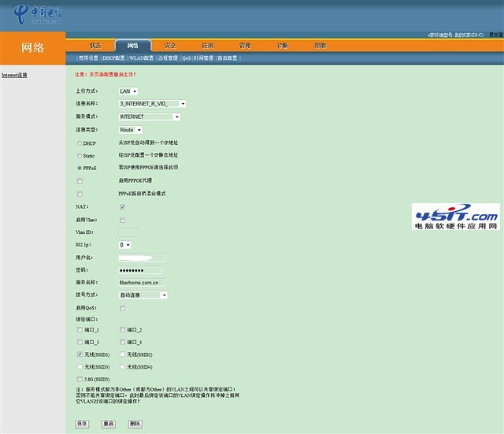The width and height of the screenshot is (504, 434).
Task: Check the 5.8G (SSID5) checkbox
Action: tap(80, 379)
